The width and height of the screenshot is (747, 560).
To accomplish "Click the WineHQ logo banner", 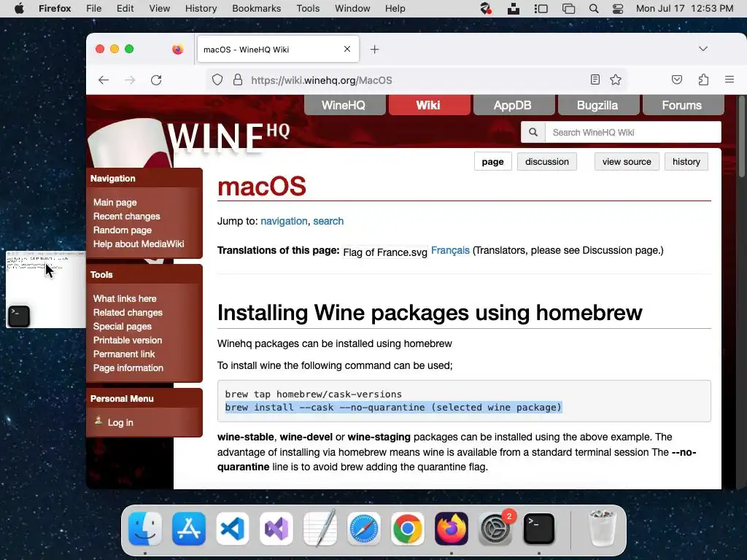I will (x=228, y=138).
